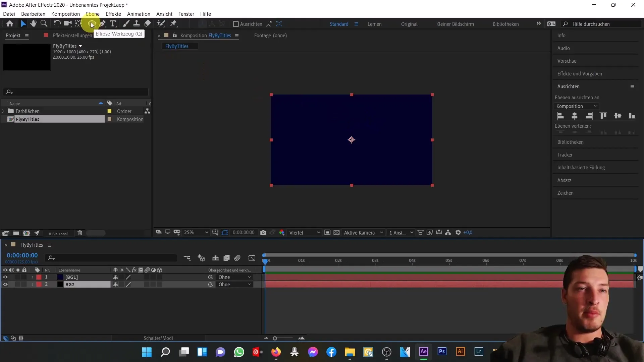Open the Ebene menu
Screen dimensions: 644x362
tap(93, 14)
